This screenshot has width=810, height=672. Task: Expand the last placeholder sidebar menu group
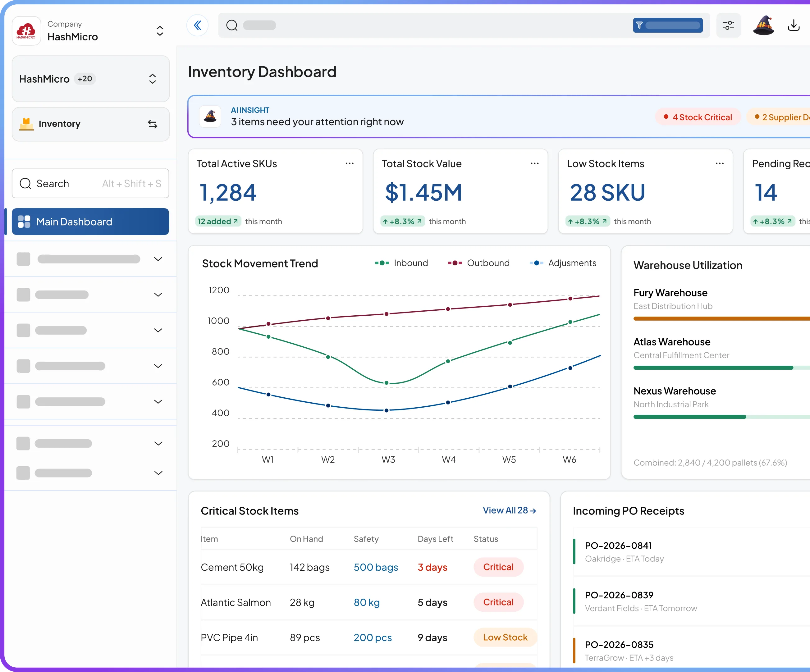(158, 473)
